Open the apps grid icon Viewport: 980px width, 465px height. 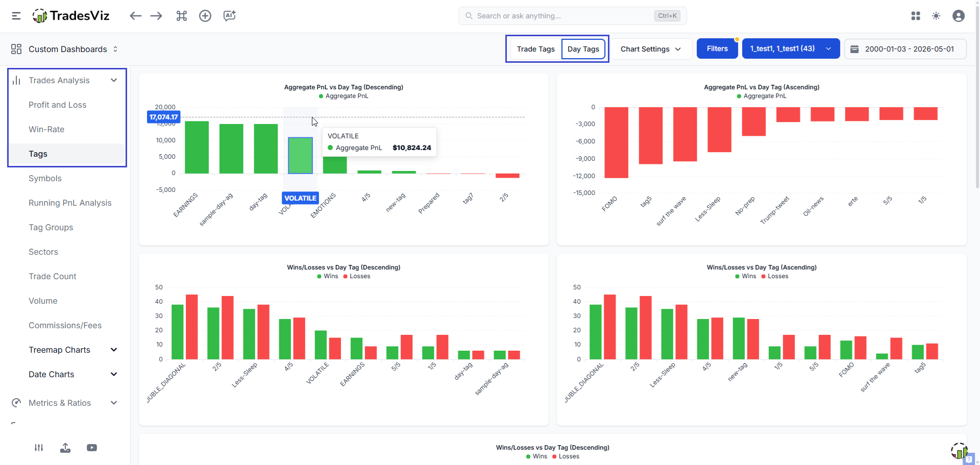tap(916, 16)
